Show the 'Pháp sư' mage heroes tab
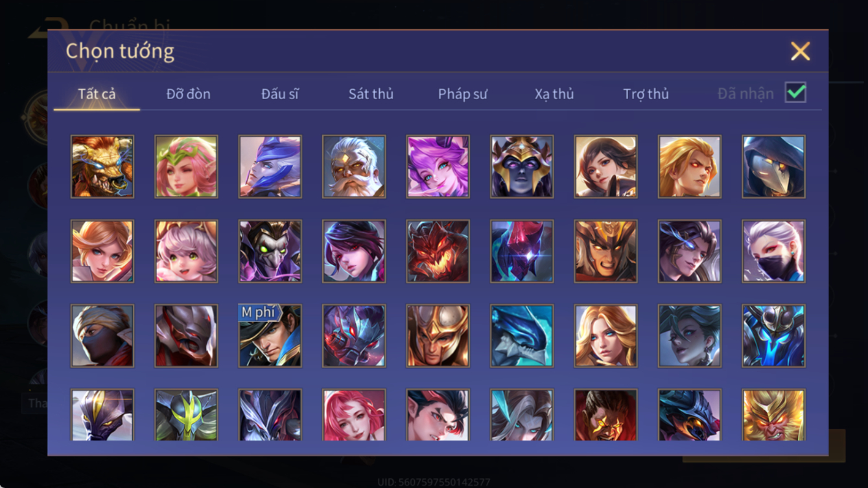The width and height of the screenshot is (868, 488). pos(462,94)
